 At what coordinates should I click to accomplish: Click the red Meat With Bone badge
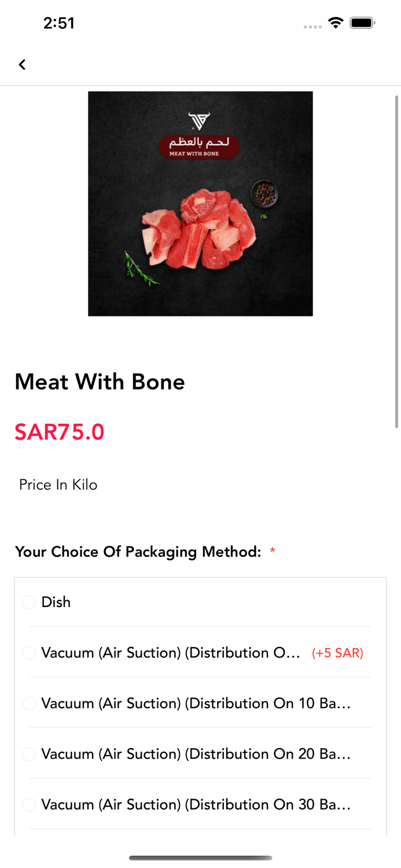pos(198,147)
